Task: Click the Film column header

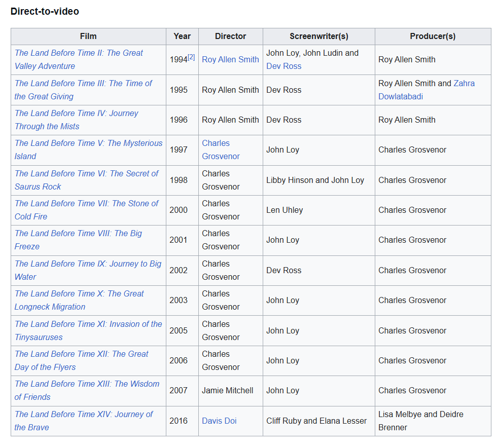Action: pyautogui.click(x=88, y=36)
